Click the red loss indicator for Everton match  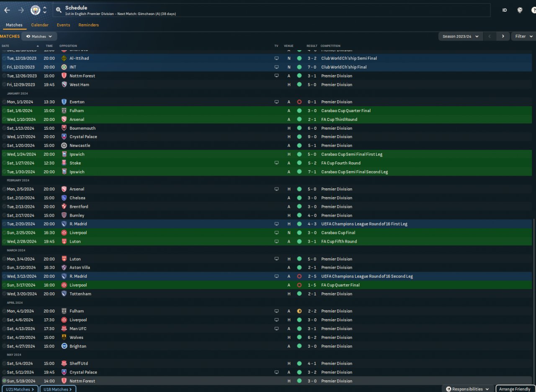pos(299,102)
